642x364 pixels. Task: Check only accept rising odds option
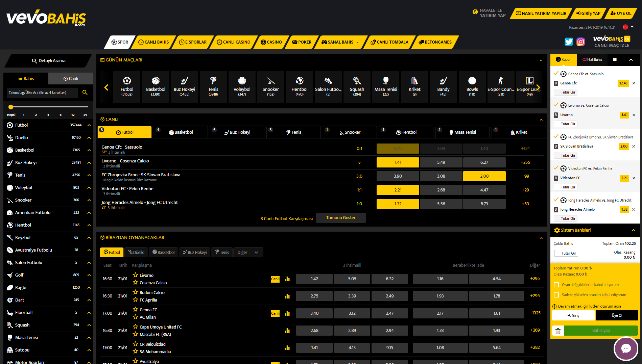(x=556, y=295)
